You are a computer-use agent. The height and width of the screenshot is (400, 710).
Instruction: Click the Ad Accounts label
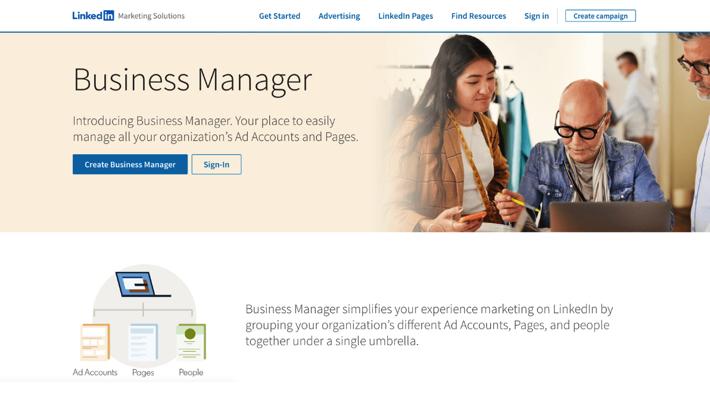(95, 372)
